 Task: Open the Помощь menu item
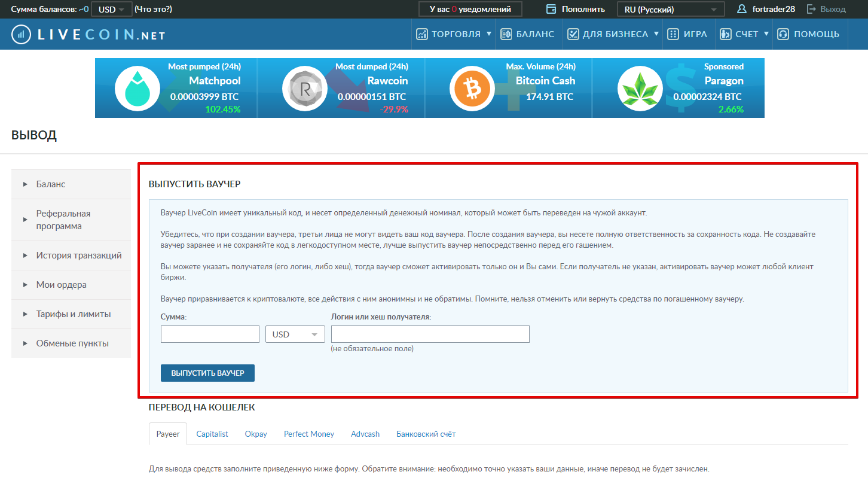pos(817,34)
